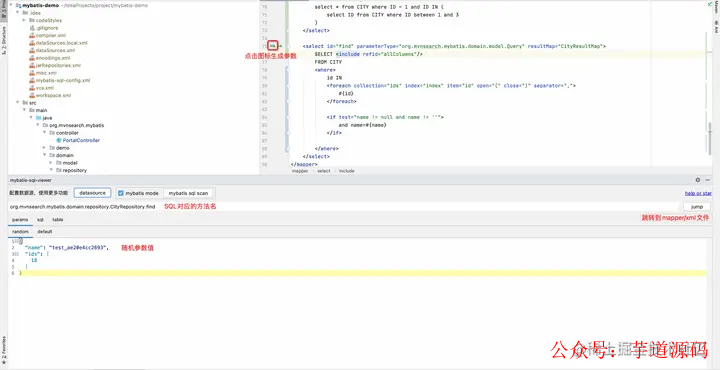This screenshot has width=720, height=370.
Task: Click the mybatis-demo project module icon
Action: click(18, 6)
